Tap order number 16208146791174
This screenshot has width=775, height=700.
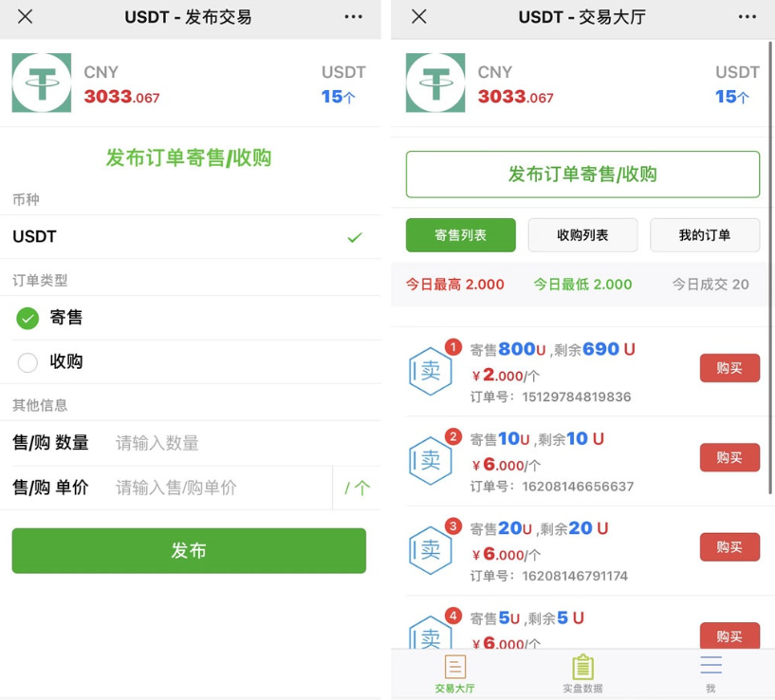coord(575,576)
